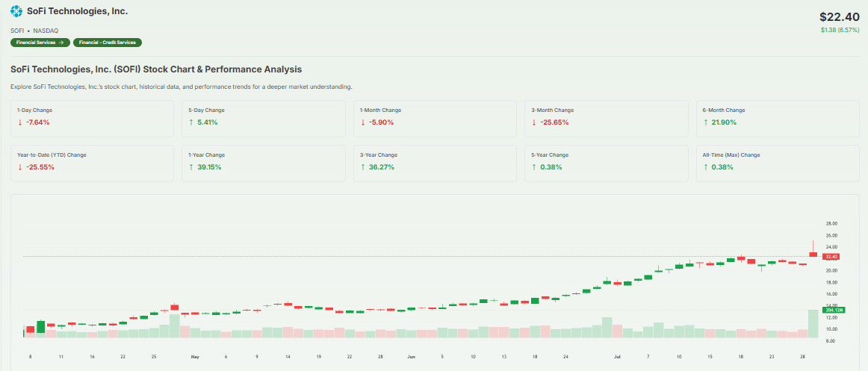Click the 'Explore SoFi Technologies' description text
Screen dimensions: 868x371
182,87
